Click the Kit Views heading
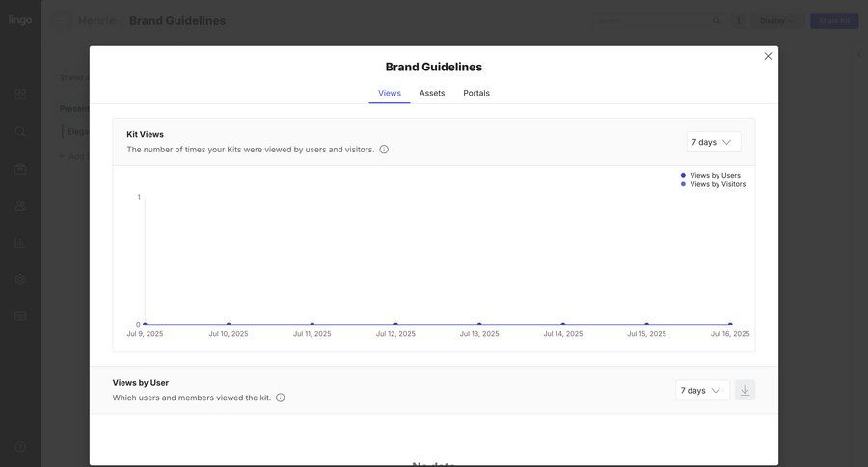 tap(145, 134)
